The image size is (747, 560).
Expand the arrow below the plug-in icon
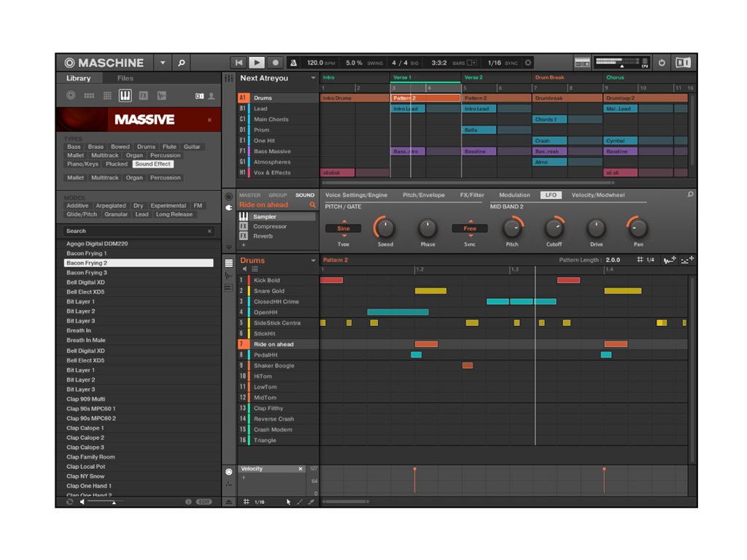229,247
